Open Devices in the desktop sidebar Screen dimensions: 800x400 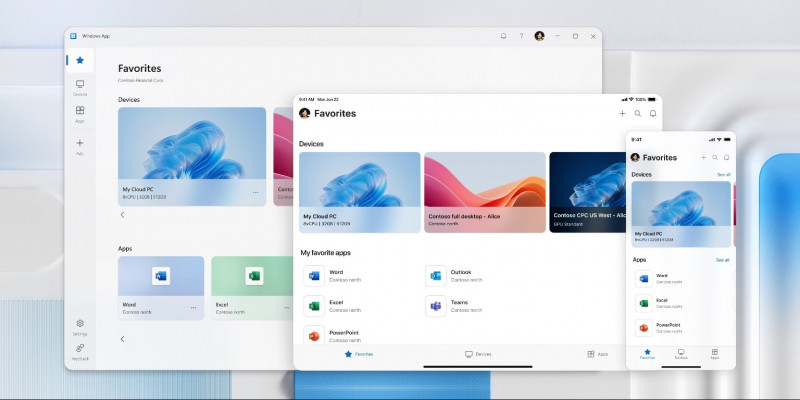point(80,87)
